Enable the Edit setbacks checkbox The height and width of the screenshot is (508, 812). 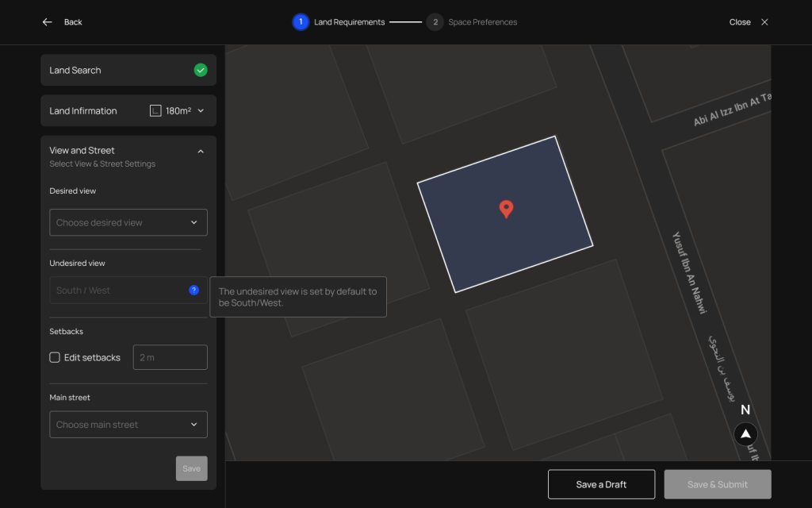tap(55, 357)
